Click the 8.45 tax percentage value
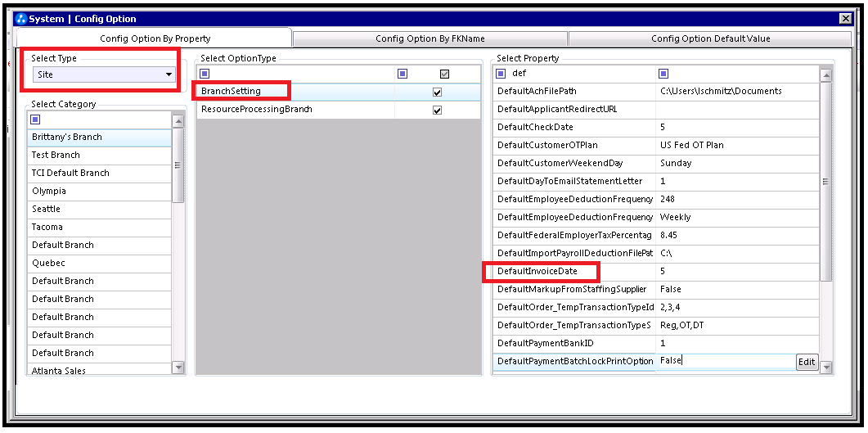 click(737, 236)
